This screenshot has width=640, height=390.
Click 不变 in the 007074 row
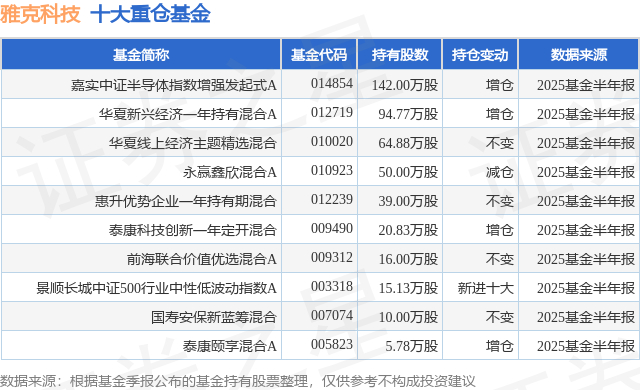(x=500, y=317)
